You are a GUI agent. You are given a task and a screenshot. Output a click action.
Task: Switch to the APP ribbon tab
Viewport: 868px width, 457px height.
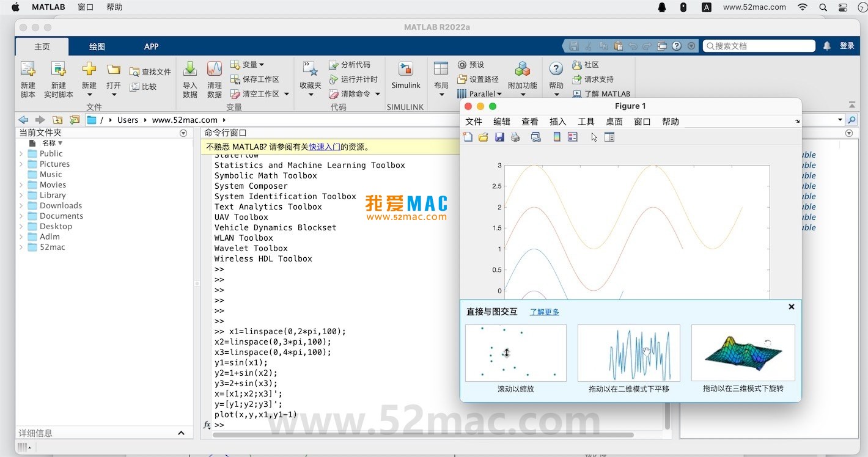[152, 46]
